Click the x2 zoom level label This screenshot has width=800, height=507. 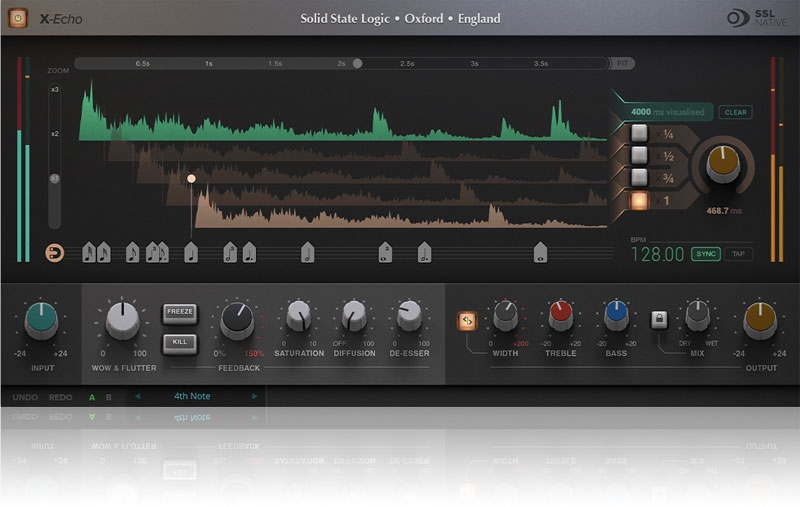coord(55,134)
